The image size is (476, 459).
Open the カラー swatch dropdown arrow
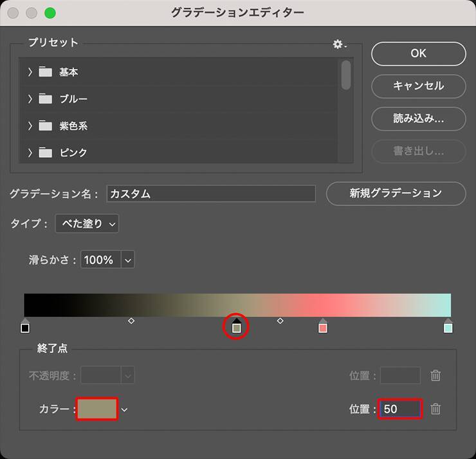tap(124, 410)
